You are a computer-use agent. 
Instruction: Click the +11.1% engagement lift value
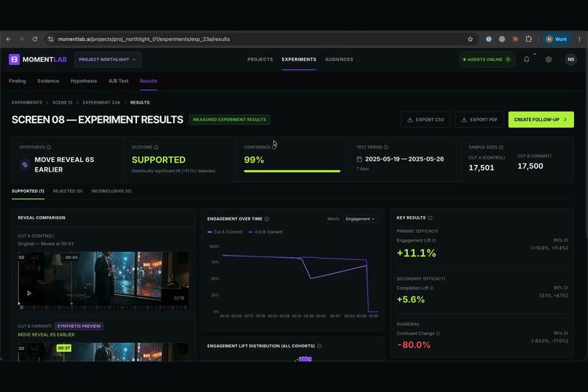pos(417,253)
